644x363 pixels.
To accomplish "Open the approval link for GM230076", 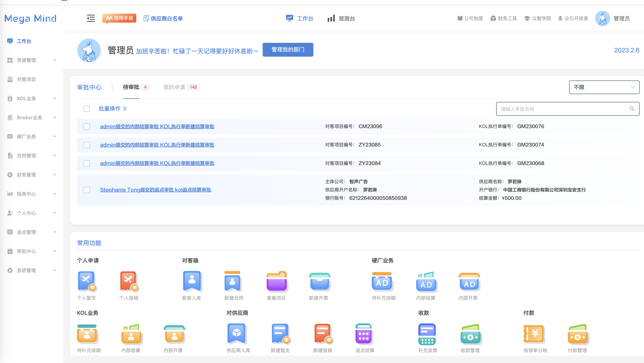I will click(x=157, y=126).
